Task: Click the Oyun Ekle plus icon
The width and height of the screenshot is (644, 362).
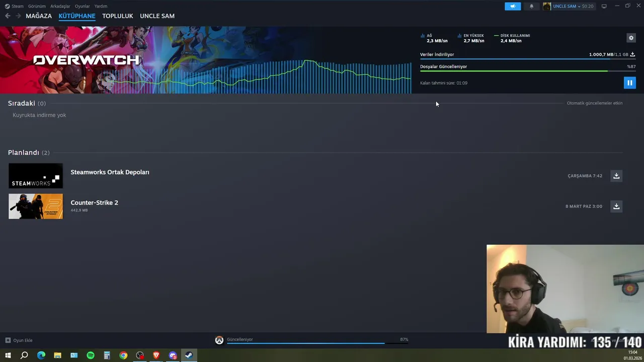Action: click(x=8, y=340)
